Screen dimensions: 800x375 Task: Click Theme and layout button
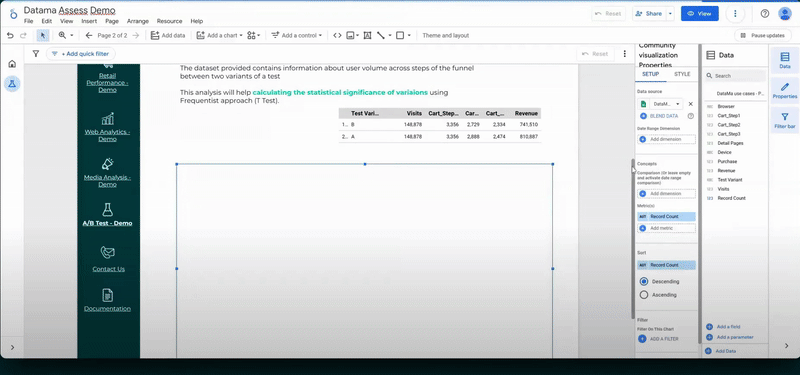[445, 36]
